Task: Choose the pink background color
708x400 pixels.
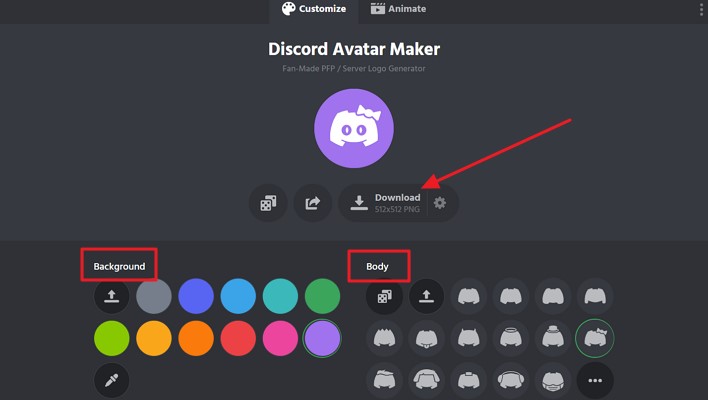Action: pyautogui.click(x=280, y=338)
